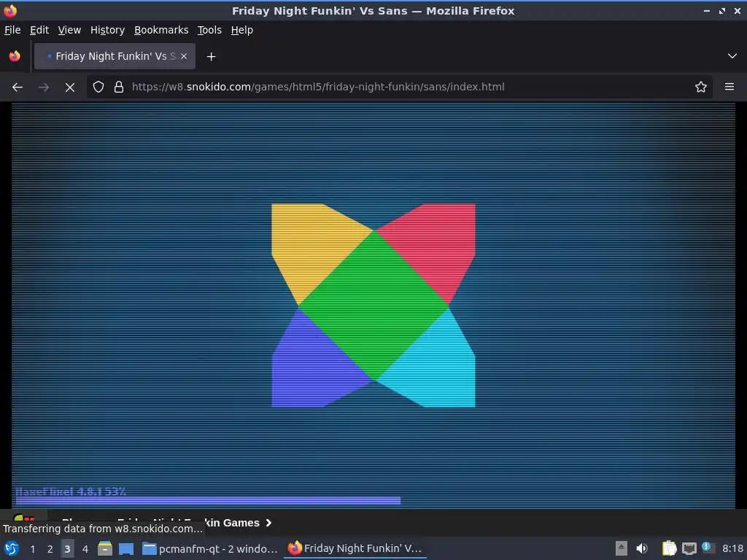
Task: Click the 8:18 clock in panel
Action: tap(732, 548)
